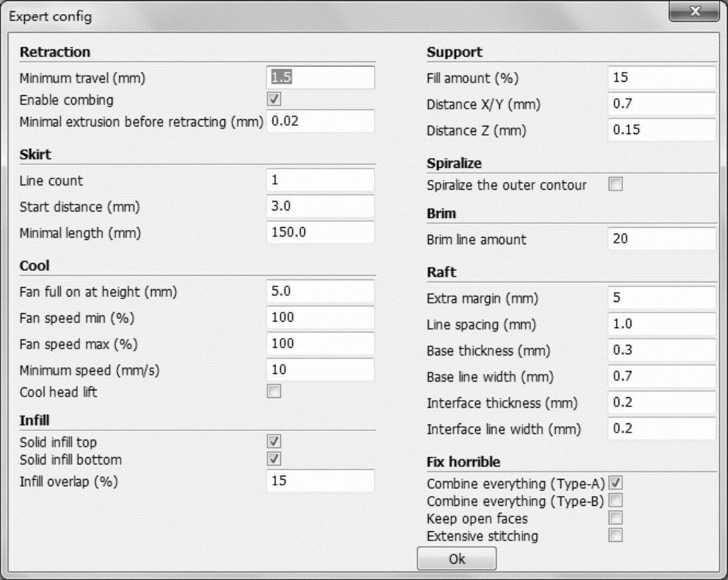Click the Support Fill amount field
Image resolution: width=728 pixels, height=580 pixels.
click(661, 78)
